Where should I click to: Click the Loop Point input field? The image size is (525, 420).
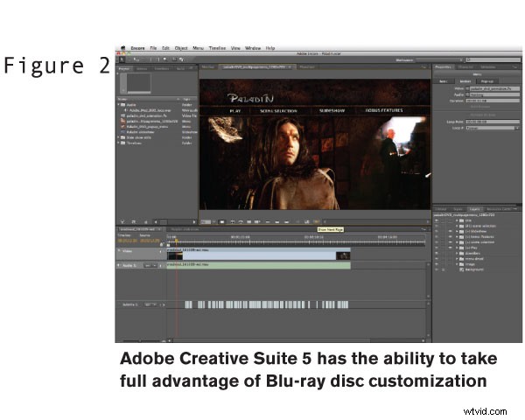(x=493, y=122)
